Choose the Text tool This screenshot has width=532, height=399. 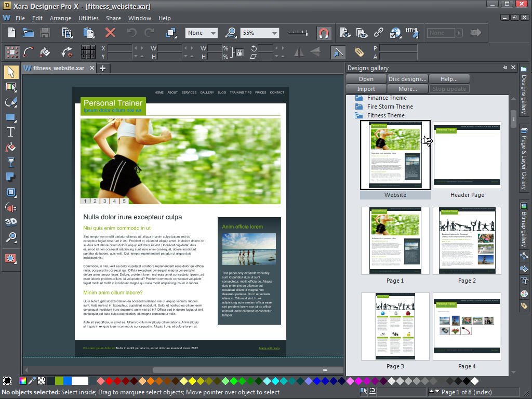coord(11,131)
